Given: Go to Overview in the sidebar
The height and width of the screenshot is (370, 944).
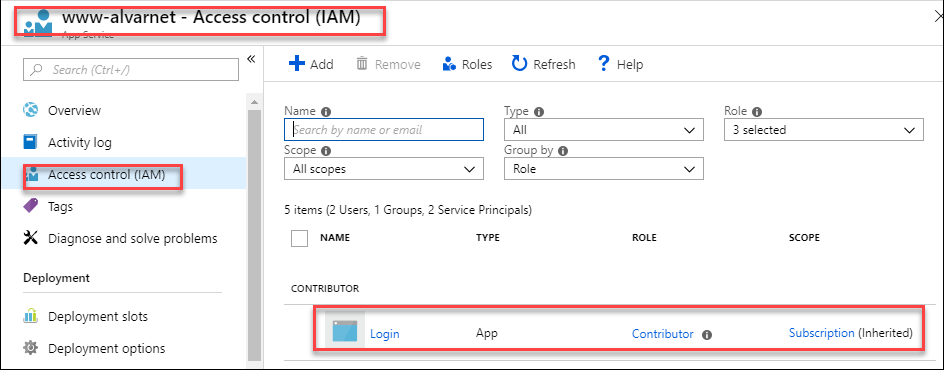Looking at the screenshot, I should (74, 111).
